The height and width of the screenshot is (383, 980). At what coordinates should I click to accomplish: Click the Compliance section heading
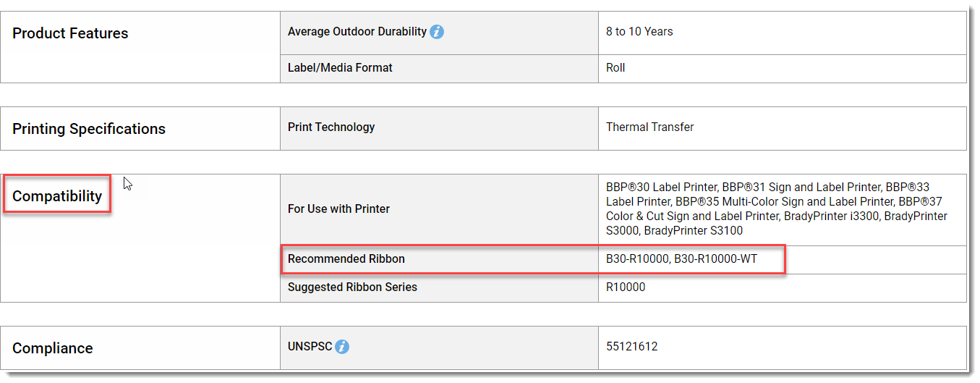pos(53,348)
